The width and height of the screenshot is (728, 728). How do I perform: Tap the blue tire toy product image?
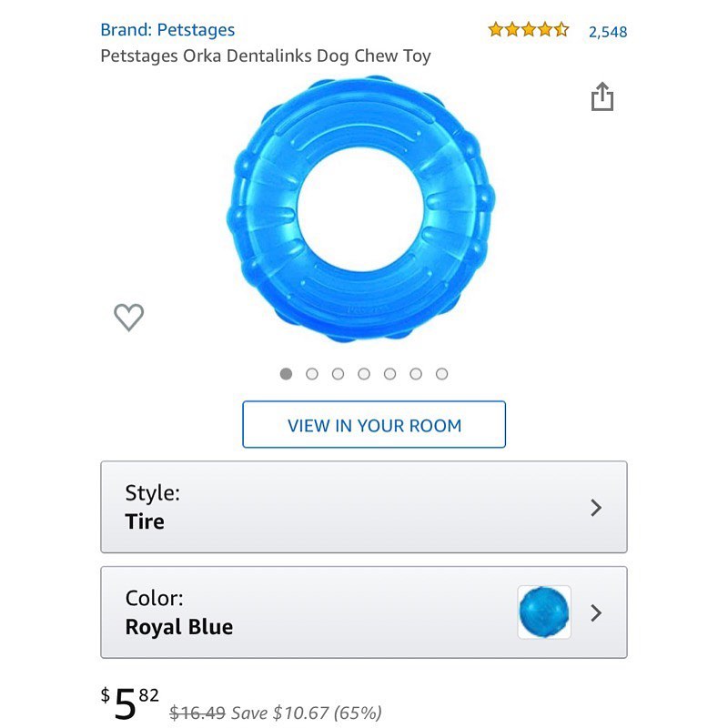pos(360,209)
